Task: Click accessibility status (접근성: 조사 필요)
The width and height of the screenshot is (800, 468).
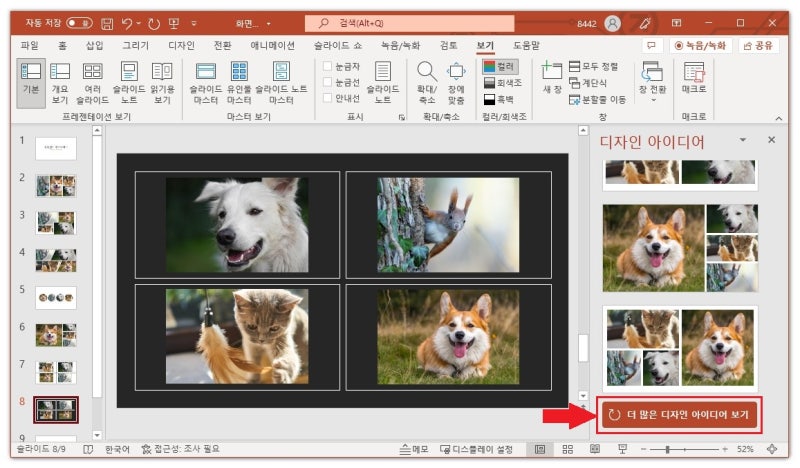Action: [181, 449]
